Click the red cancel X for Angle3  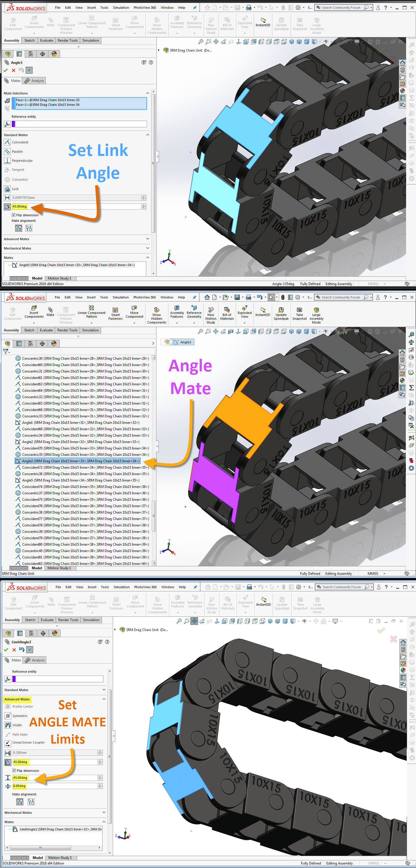[x=13, y=71]
